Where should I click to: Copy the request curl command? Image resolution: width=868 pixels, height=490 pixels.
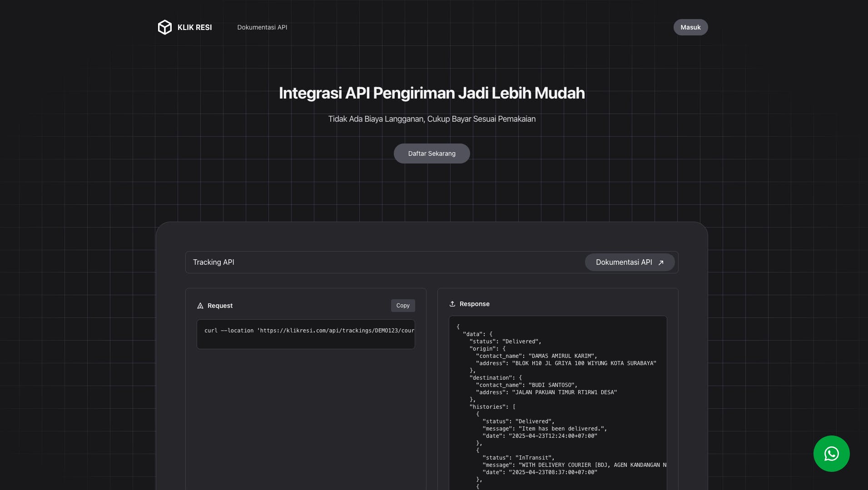coord(403,306)
